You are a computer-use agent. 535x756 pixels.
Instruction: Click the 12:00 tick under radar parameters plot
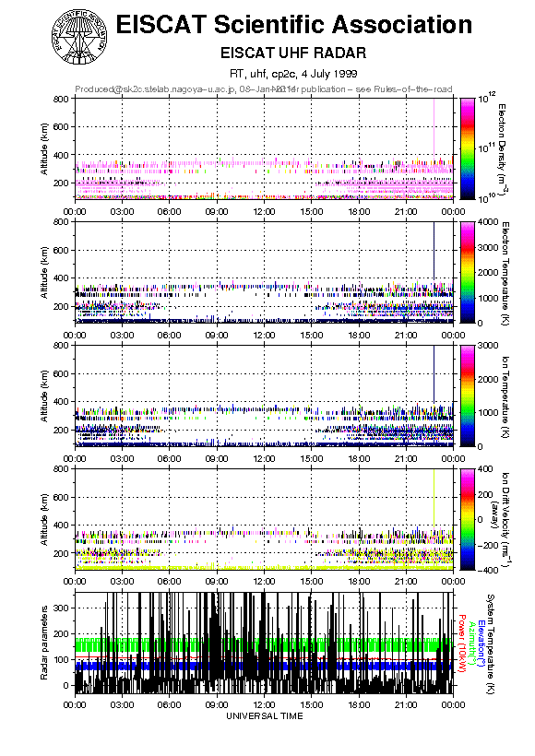[x=264, y=704]
